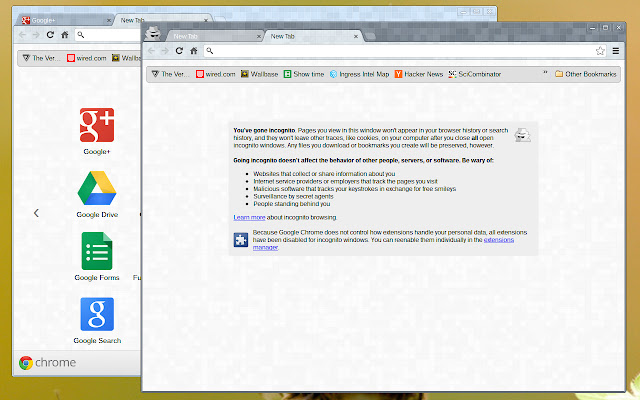Click 'People standing behind you' text
The width and height of the screenshot is (640, 400).
coord(291,204)
